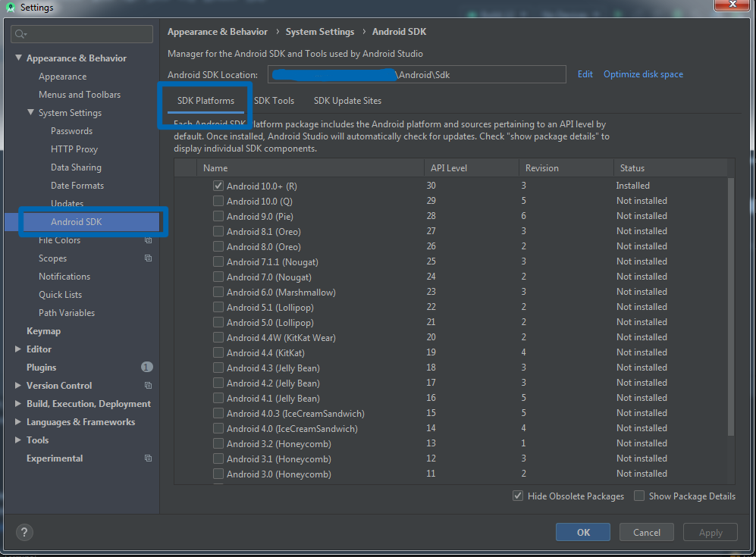The image size is (756, 557).
Task: Switch to the SDK Platforms tab
Action: click(206, 101)
